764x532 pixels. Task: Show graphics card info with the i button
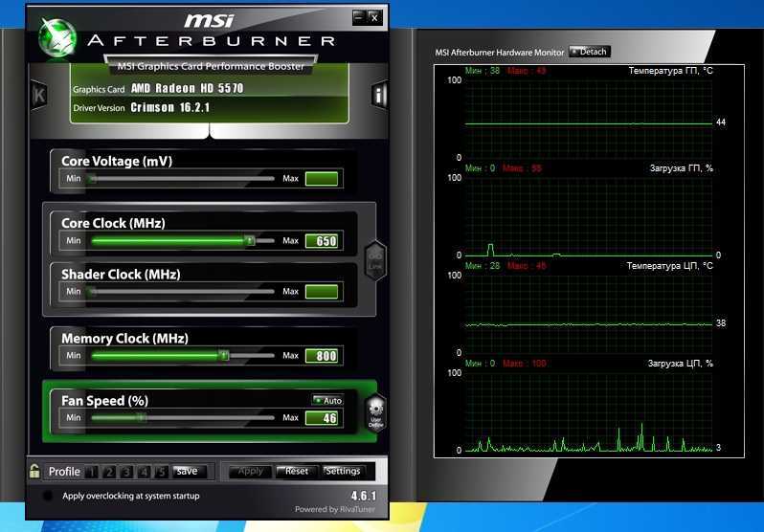379,94
